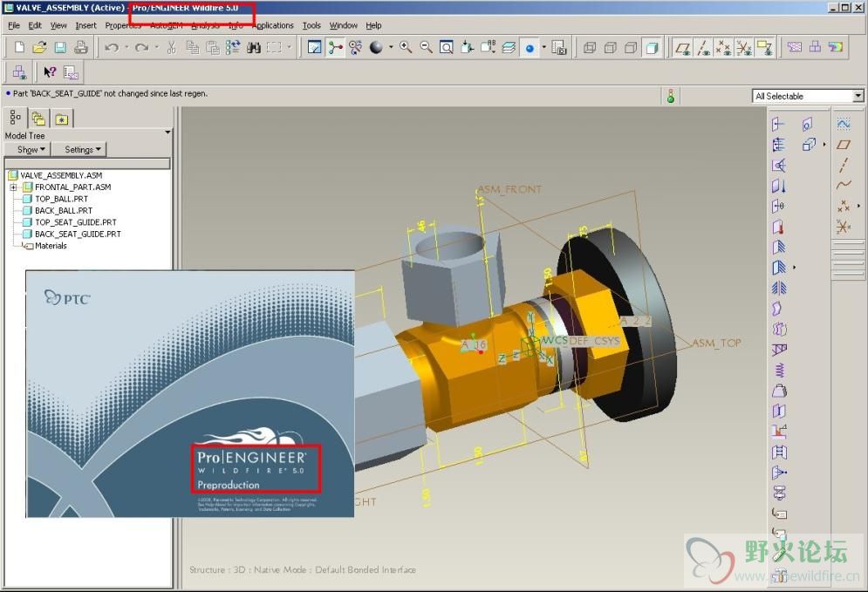Undo the last action
Screen dimensions: 868x592
112,48
